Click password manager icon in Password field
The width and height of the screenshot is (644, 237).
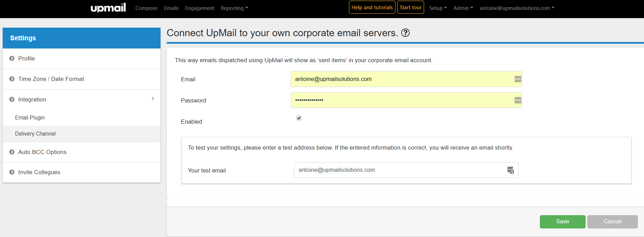pos(518,100)
